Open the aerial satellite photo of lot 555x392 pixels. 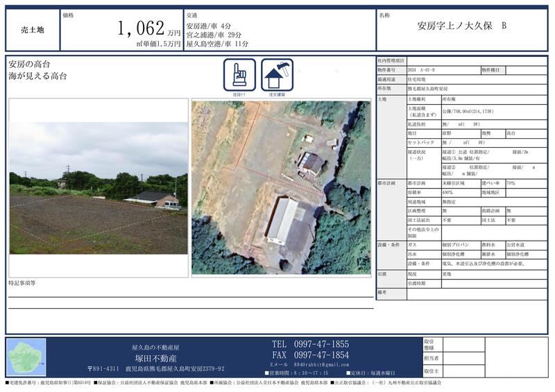[x=281, y=187]
